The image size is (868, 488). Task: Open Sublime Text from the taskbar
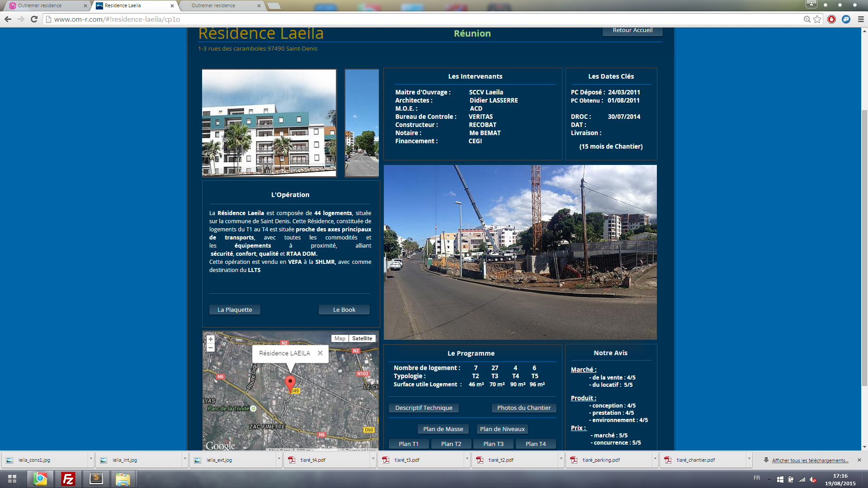coord(96,479)
